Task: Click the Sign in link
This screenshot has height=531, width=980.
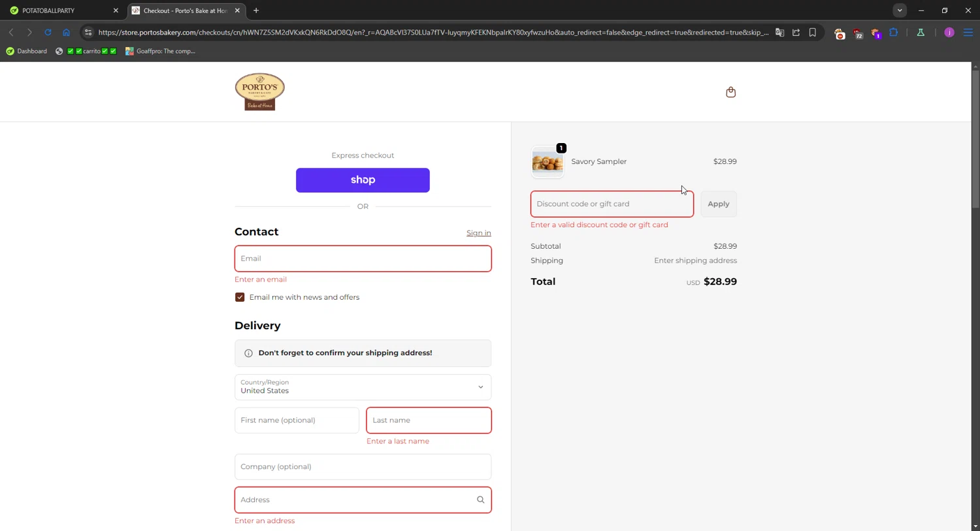Action: 478,233
